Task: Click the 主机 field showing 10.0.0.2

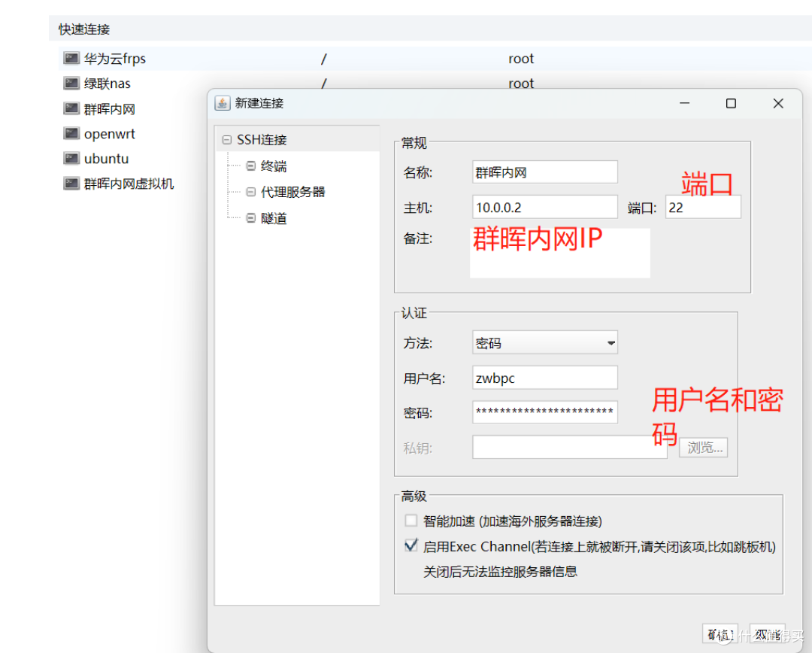Action: (x=545, y=208)
